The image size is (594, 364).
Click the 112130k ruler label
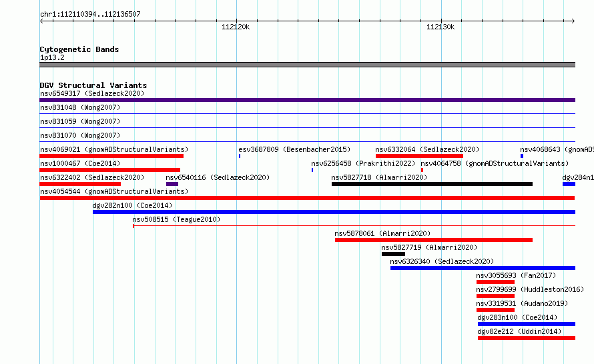point(440,27)
